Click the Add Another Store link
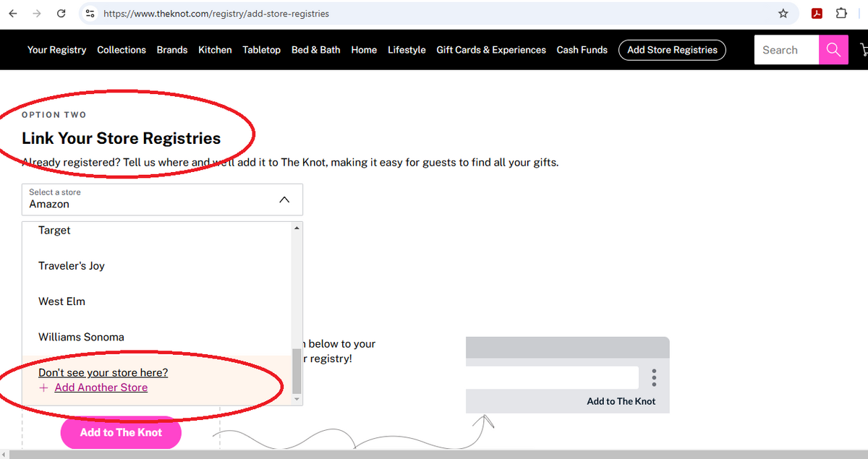The image size is (868, 459). point(101,388)
